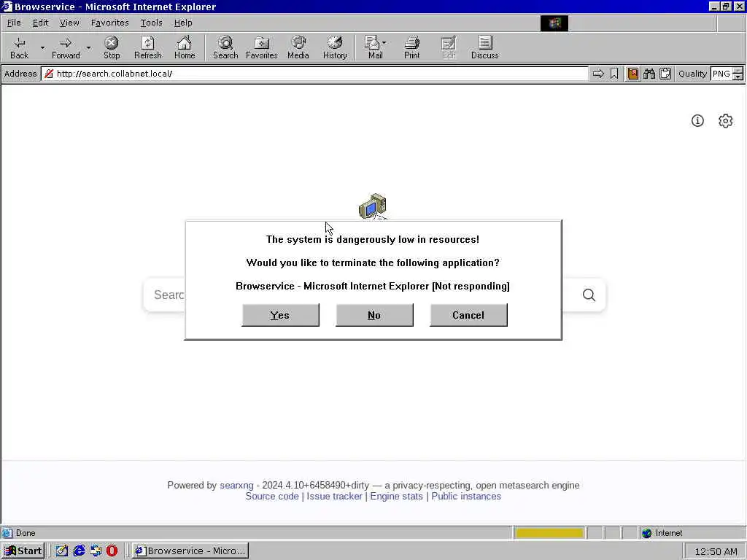Click the magnifier search submit icon
The height and width of the screenshot is (560, 747).
pyautogui.click(x=589, y=295)
